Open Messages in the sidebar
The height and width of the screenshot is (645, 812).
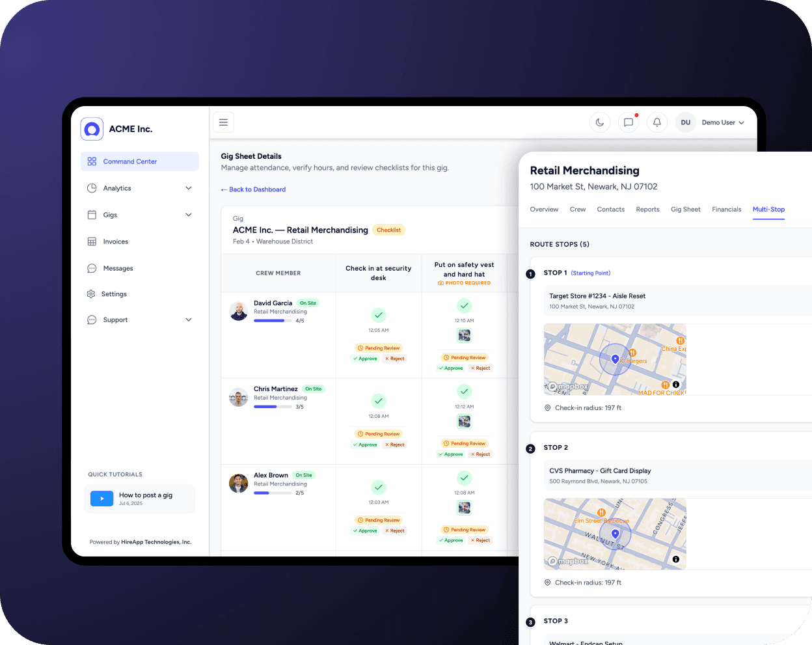point(118,268)
